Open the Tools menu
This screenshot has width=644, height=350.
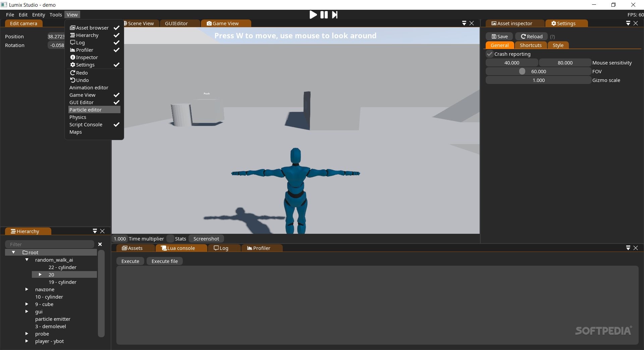pos(56,15)
